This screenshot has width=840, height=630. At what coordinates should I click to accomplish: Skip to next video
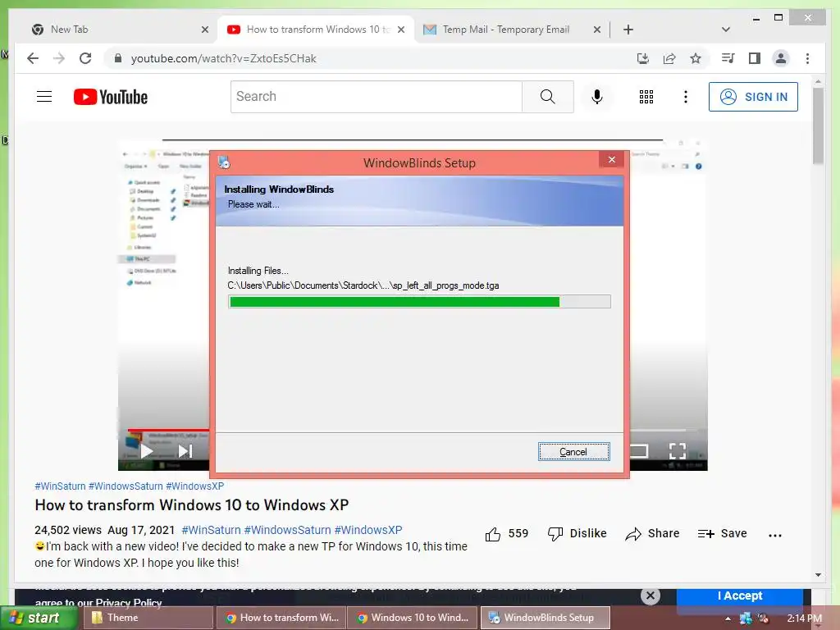pos(185,452)
